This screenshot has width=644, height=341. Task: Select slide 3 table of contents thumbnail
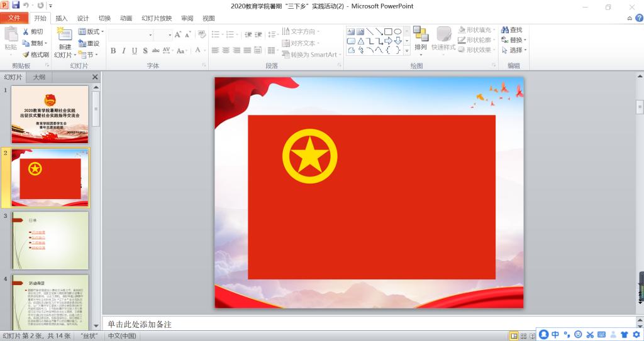tap(50, 240)
